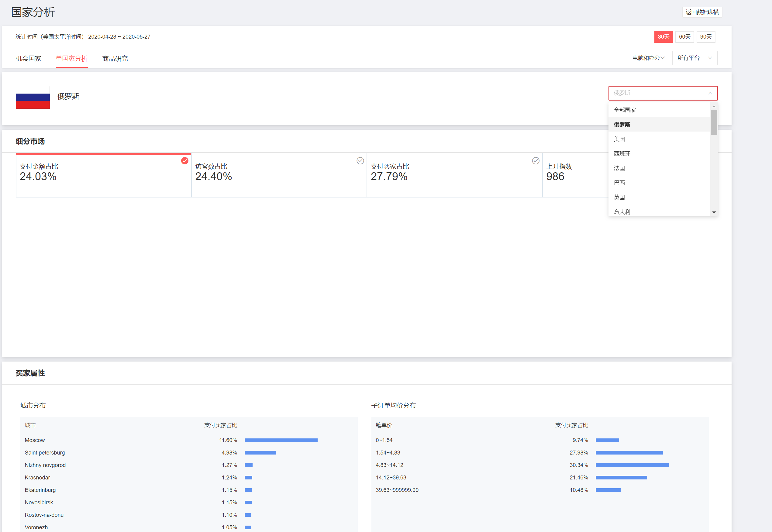Switch to the 机会国家 tab

click(x=28, y=59)
